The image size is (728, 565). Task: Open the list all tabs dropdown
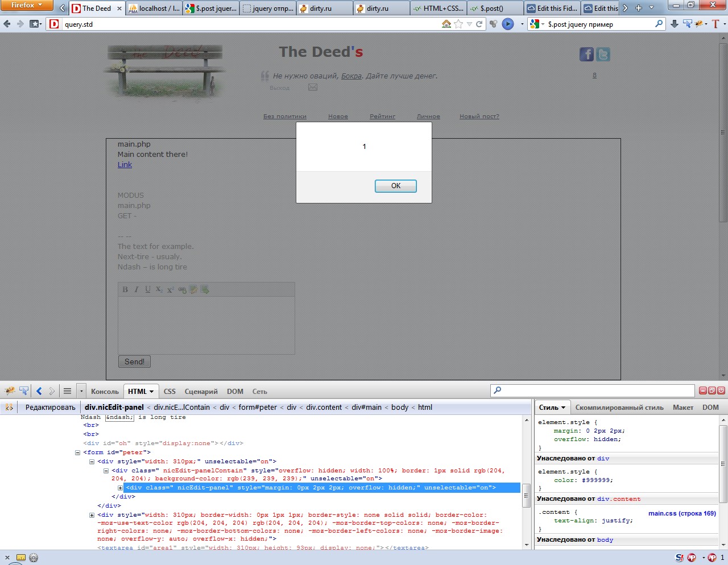pos(651,8)
